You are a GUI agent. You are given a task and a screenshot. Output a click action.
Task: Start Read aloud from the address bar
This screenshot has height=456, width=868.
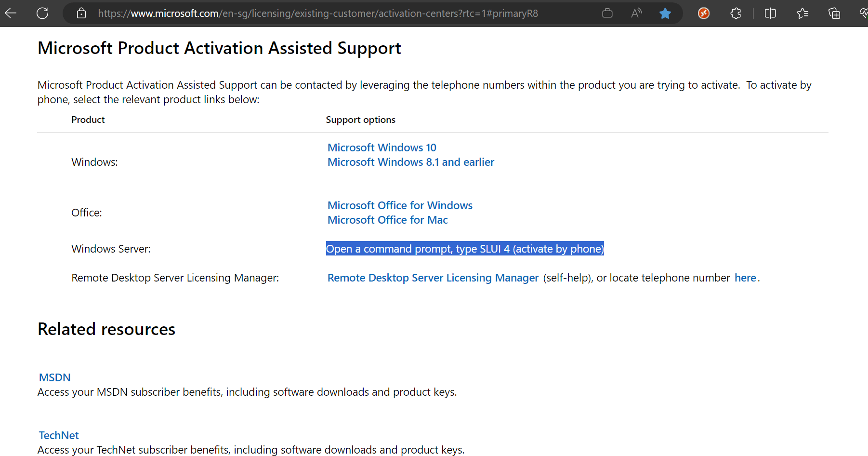(x=636, y=13)
